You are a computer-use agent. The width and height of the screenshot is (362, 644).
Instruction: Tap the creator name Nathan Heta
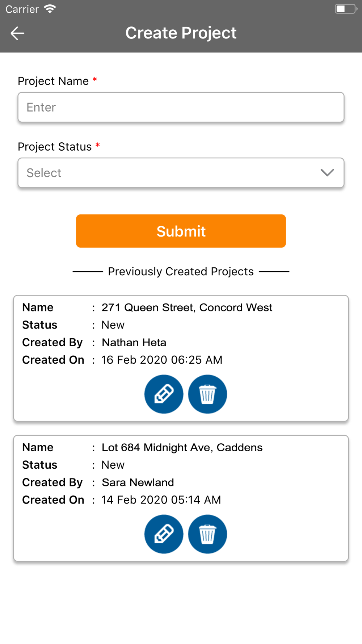pyautogui.click(x=134, y=342)
